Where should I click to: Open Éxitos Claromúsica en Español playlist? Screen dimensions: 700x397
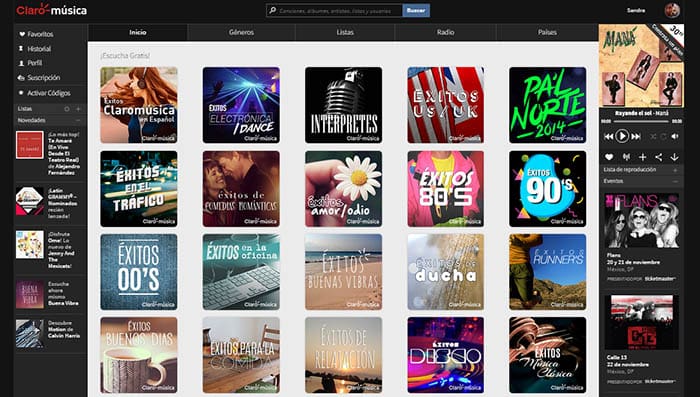(139, 105)
